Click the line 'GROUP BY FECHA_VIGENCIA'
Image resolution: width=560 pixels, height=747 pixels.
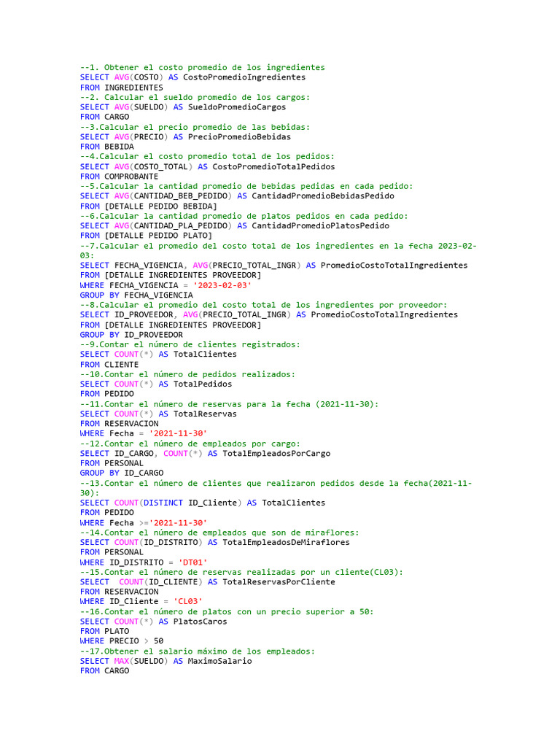[x=136, y=295]
